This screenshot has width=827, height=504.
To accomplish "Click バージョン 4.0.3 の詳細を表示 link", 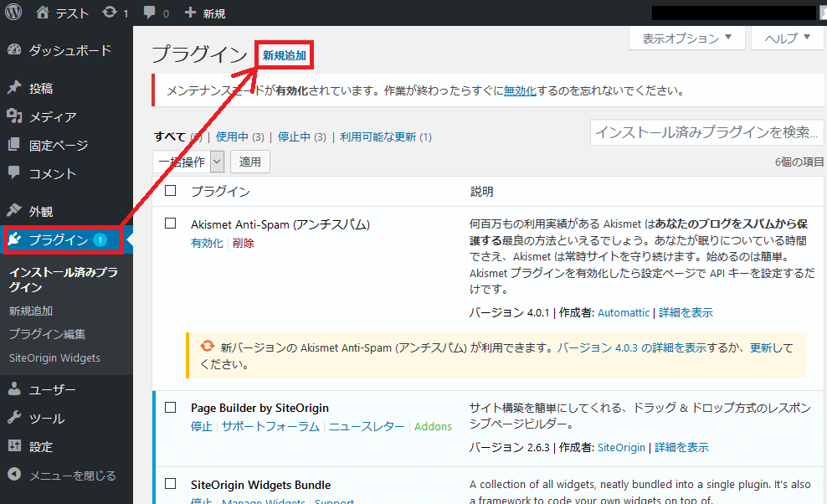I will pyautogui.click(x=632, y=347).
